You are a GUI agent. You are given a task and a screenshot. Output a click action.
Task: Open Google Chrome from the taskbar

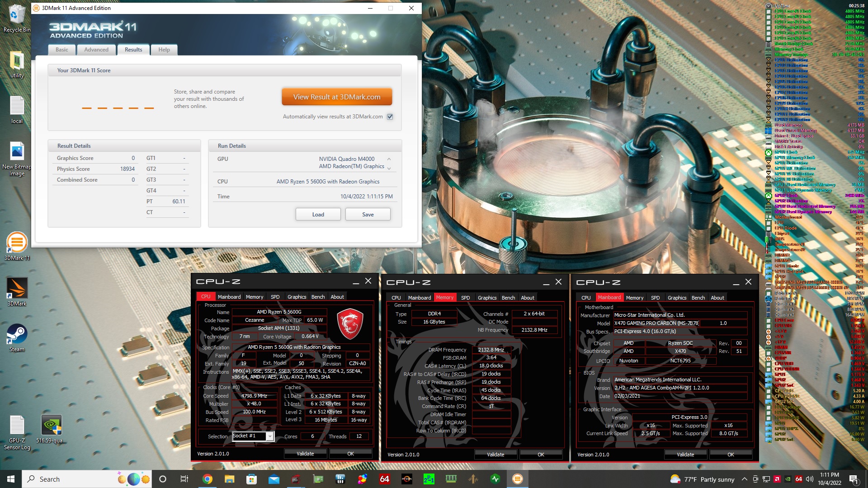point(208,479)
